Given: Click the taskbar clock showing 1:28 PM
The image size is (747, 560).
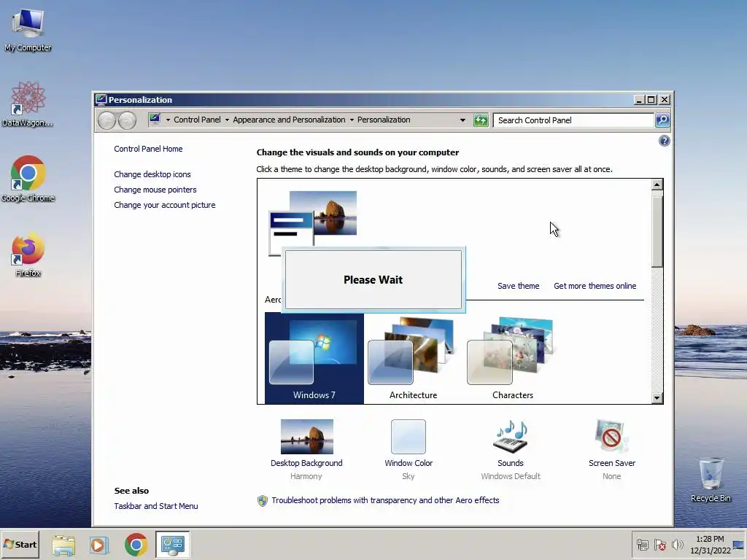Looking at the screenshot, I should click(710, 545).
